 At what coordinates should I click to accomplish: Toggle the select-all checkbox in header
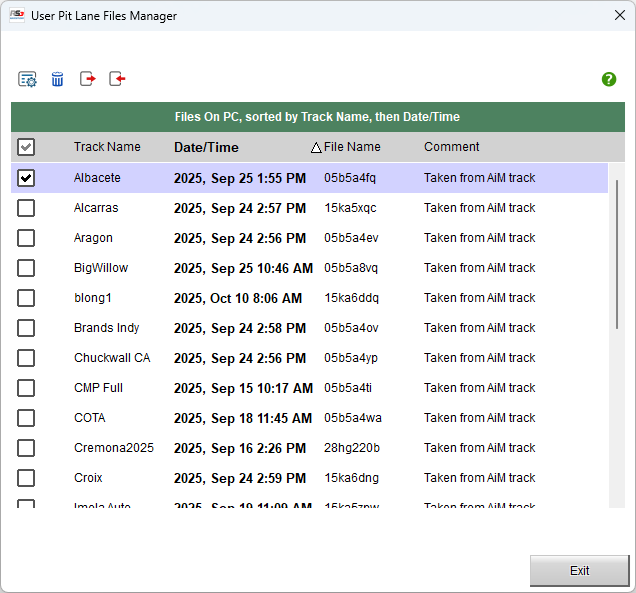pos(26,147)
